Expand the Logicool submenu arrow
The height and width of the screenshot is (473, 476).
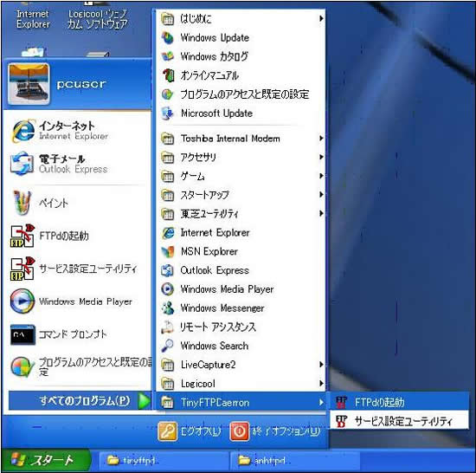[x=321, y=384]
